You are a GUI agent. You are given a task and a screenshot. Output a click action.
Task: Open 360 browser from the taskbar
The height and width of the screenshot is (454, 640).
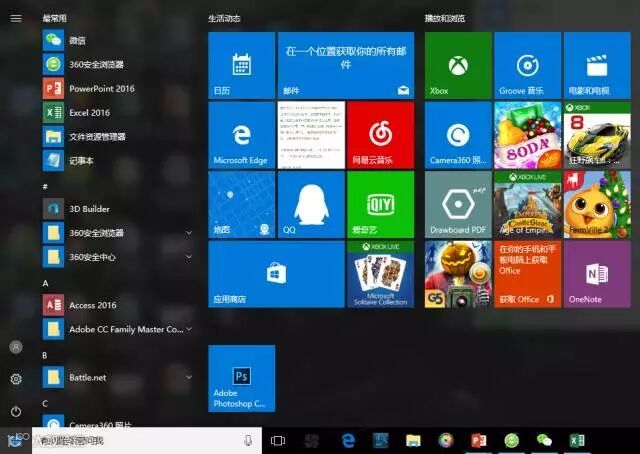[x=511, y=441]
